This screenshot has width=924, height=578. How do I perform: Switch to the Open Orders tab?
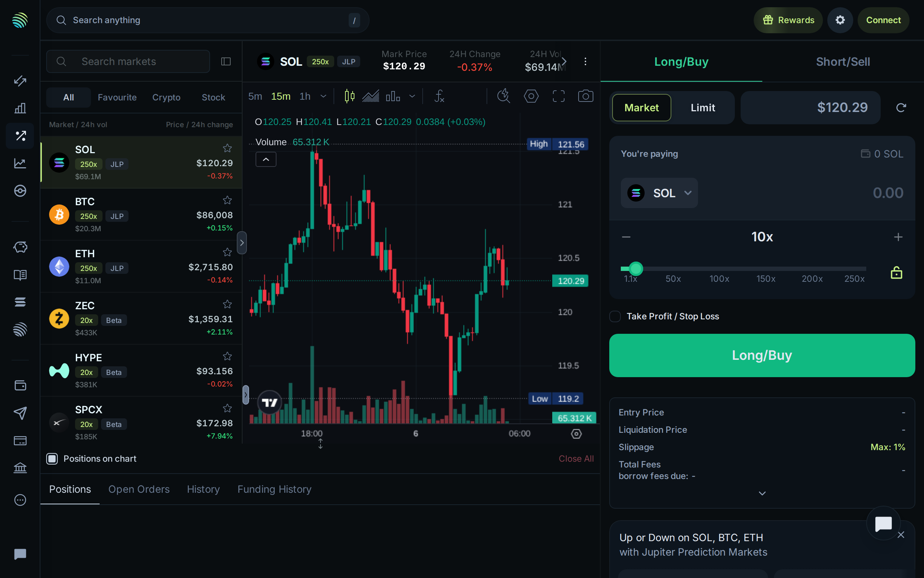pos(139,489)
